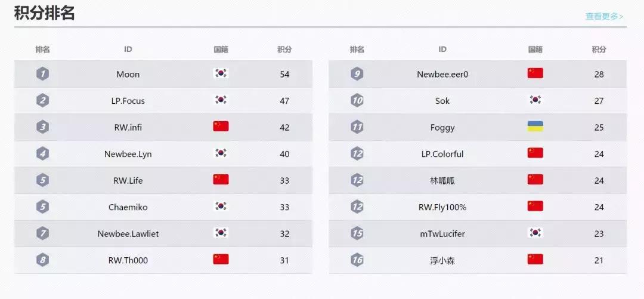This screenshot has height=299, width=644.
Task: Select player Newbee.eer0 name
Action: point(442,75)
